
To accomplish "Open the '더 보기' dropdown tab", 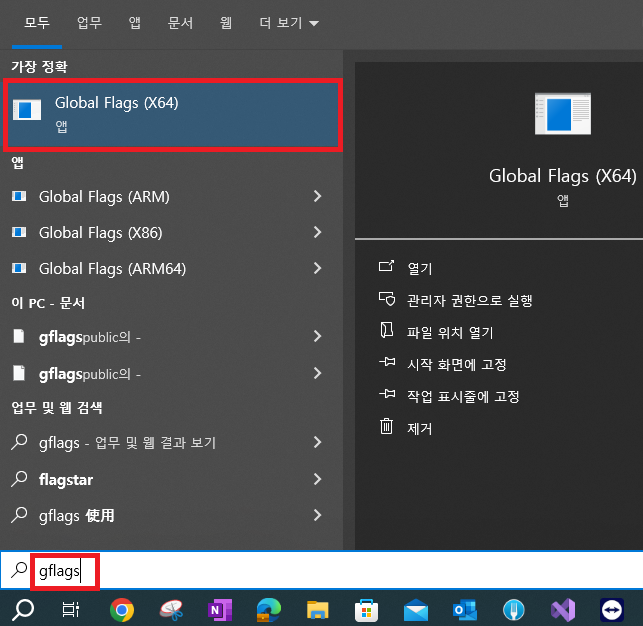I will point(289,23).
